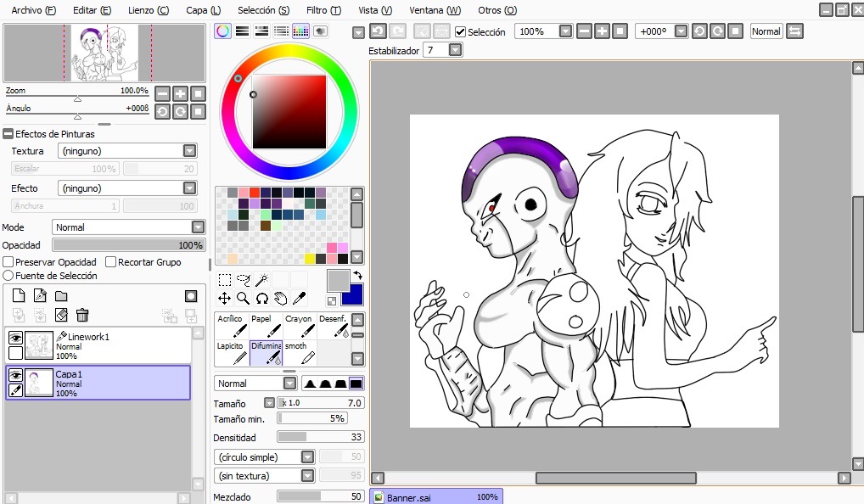Image resolution: width=864 pixels, height=504 pixels.
Task: Add a layer mask
Action: [191, 296]
